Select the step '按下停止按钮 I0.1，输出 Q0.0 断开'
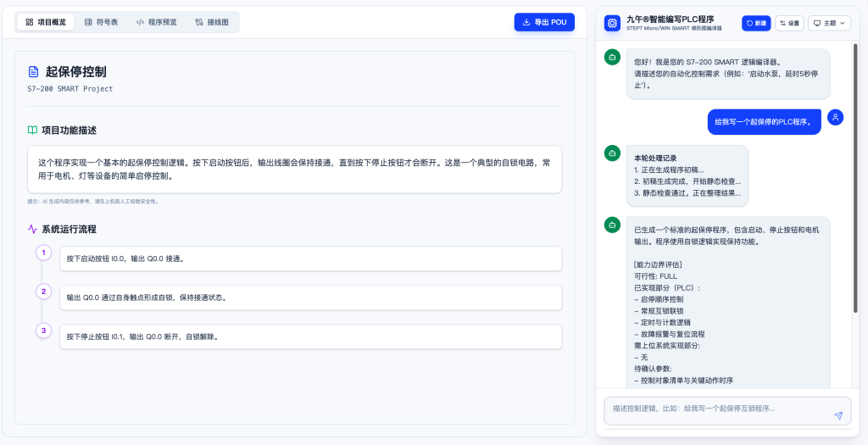The width and height of the screenshot is (868, 445). click(x=310, y=337)
